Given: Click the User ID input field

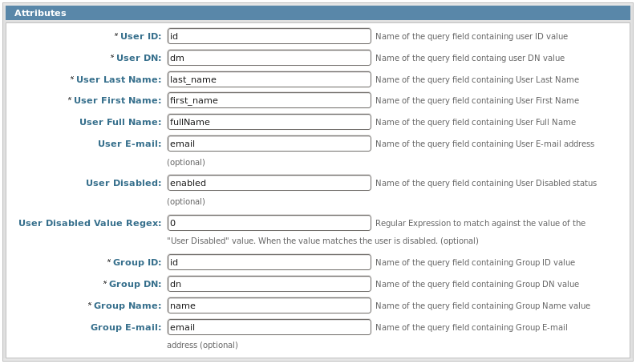Looking at the screenshot, I should tap(269, 36).
